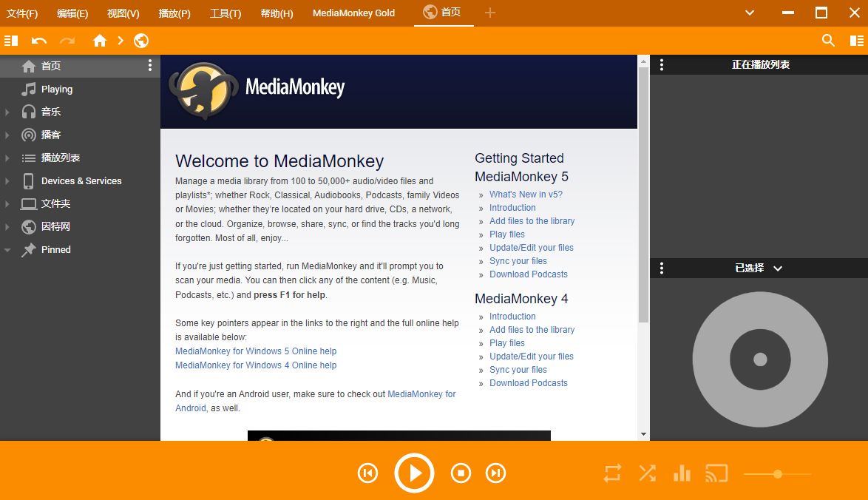The image size is (868, 500).
Task: Click the undo navigation arrow
Action: click(38, 41)
